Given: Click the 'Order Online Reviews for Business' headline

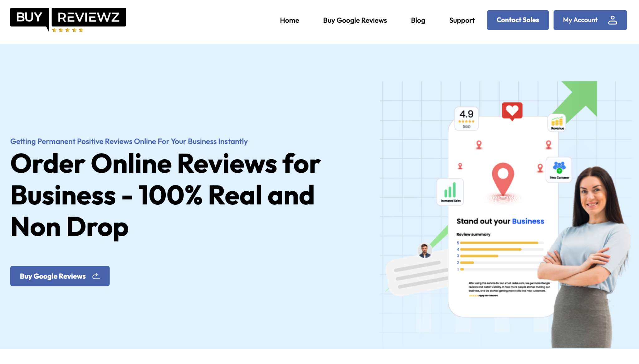Looking at the screenshot, I should pyautogui.click(x=165, y=195).
